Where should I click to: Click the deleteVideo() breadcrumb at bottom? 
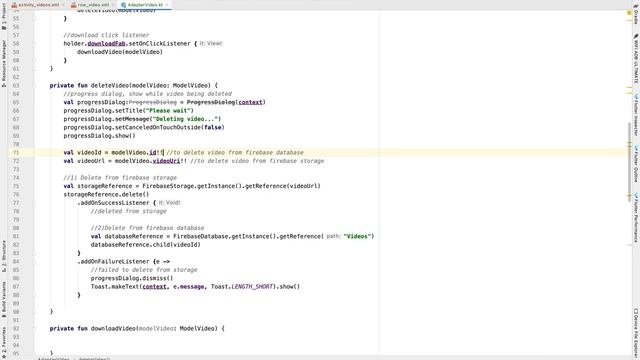[x=94, y=358]
